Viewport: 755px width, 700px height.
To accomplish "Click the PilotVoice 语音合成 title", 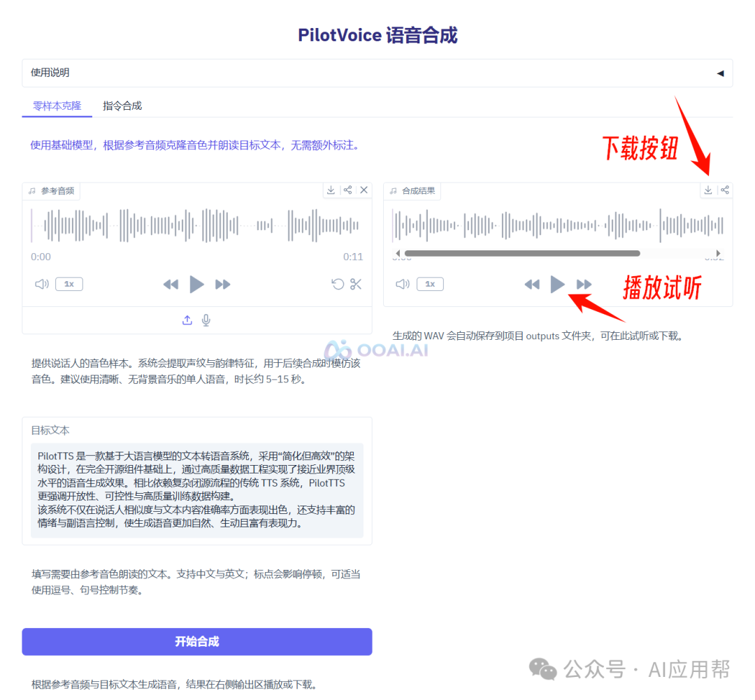I will (x=377, y=35).
